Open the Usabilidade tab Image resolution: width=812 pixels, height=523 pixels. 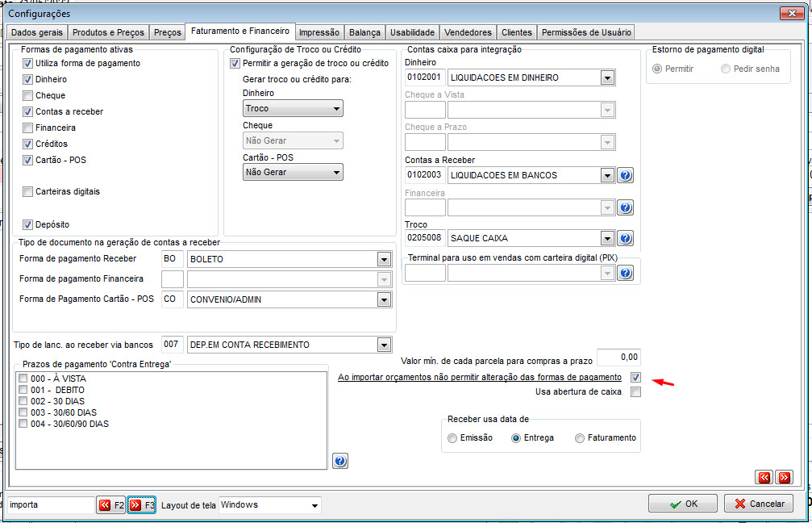412,32
